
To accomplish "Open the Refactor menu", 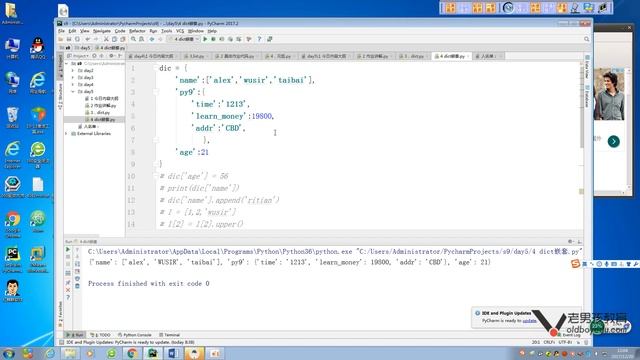I will click(137, 31).
